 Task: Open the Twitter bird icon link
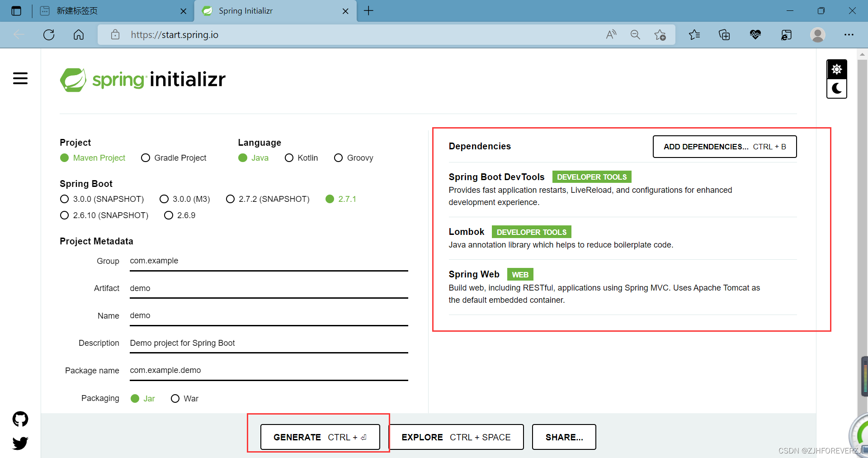pos(20,443)
